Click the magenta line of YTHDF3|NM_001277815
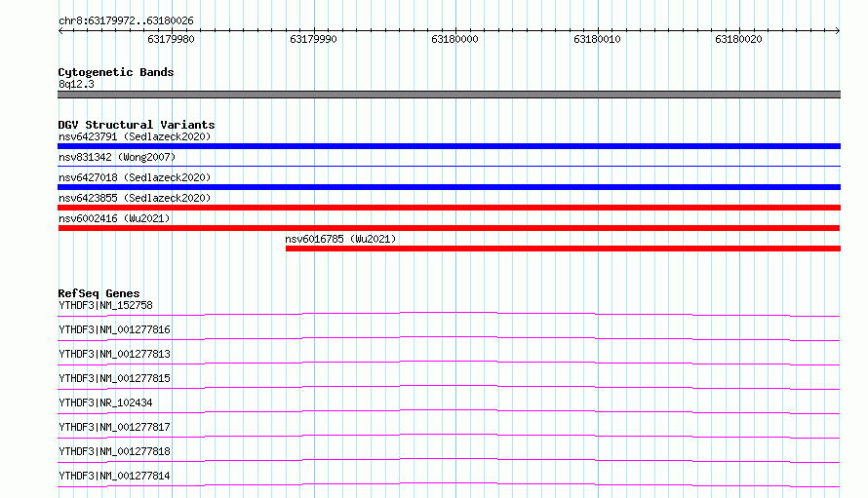 [449, 387]
